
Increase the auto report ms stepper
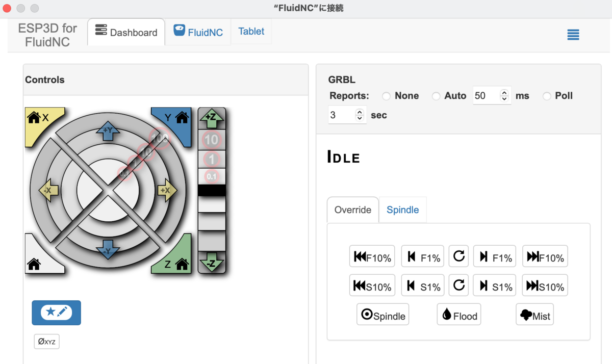coord(504,93)
